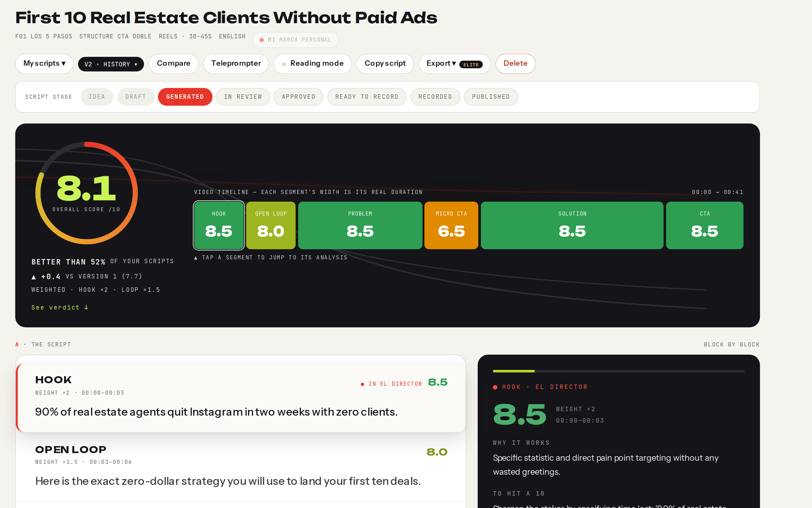
Task: Click the 'WHY IT WORKS' heading
Action: pyautogui.click(x=521, y=443)
